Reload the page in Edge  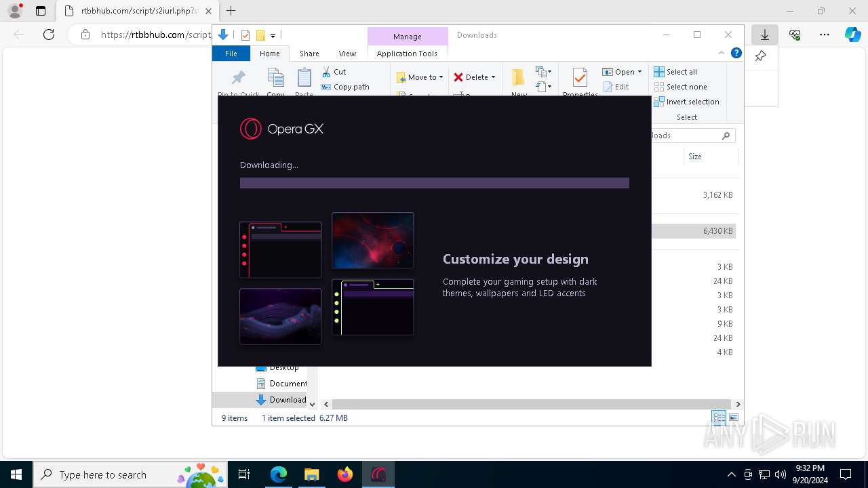pyautogui.click(x=49, y=35)
